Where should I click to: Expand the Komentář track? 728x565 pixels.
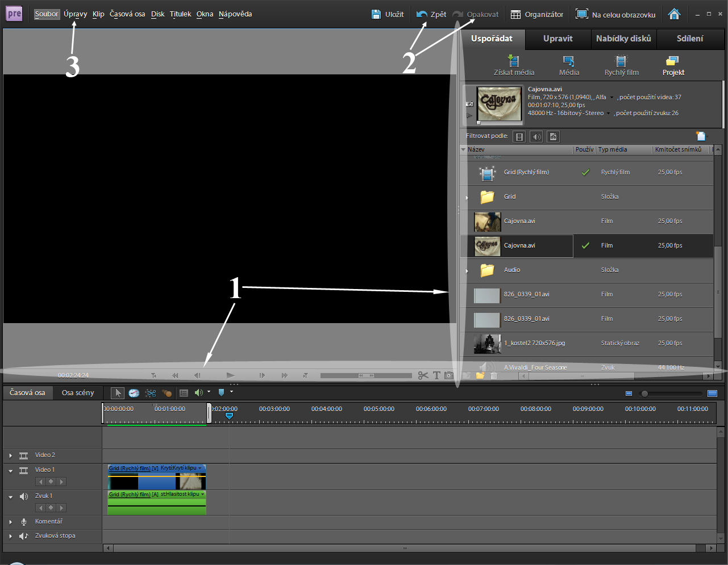click(x=10, y=522)
